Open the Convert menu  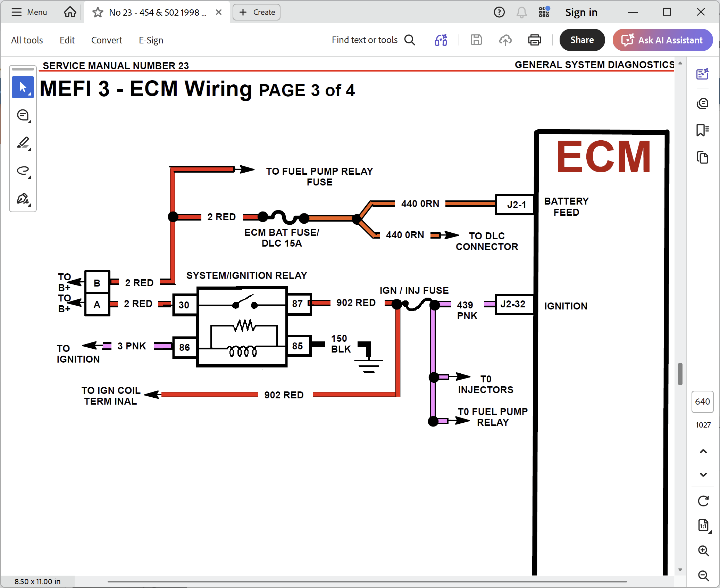click(x=107, y=40)
